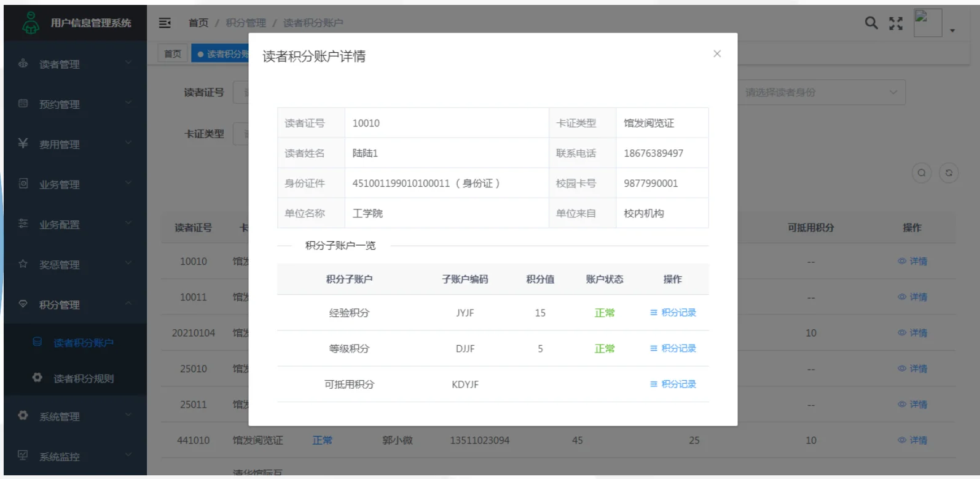Click the system logo icon
Screen dimensions: 980x479
[31, 23]
